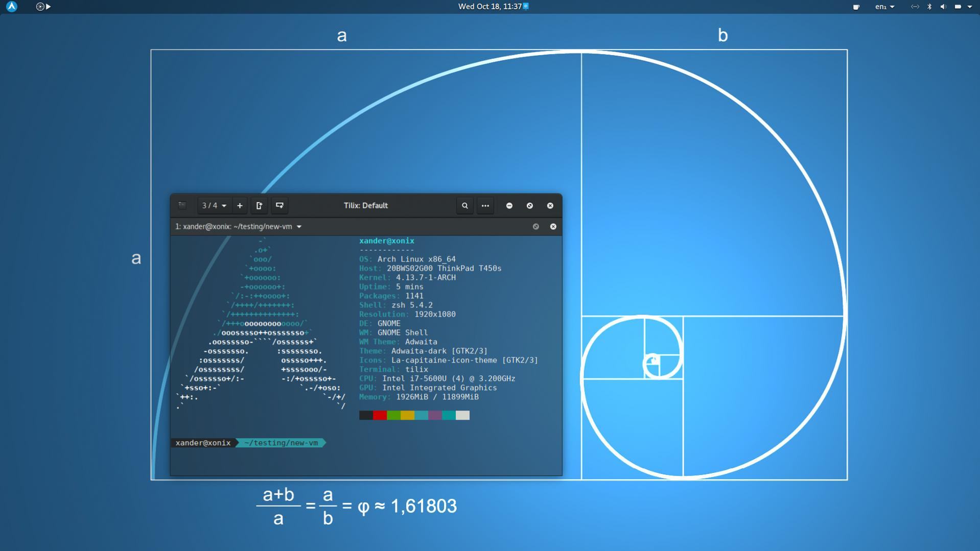Click the network connection arrows icon
Image resolution: width=980 pixels, height=551 pixels.
[915, 7]
